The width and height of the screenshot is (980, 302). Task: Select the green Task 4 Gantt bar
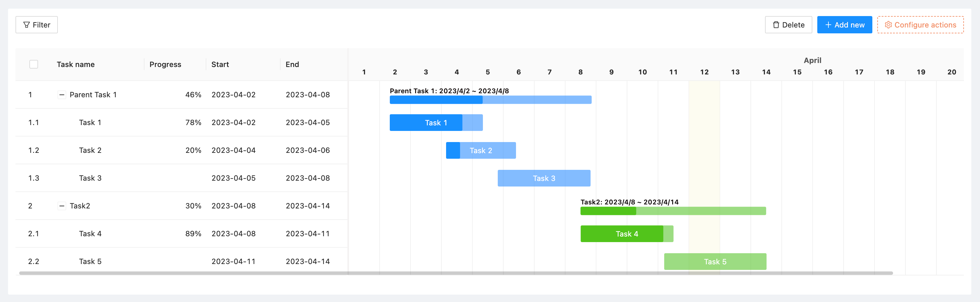coord(627,234)
